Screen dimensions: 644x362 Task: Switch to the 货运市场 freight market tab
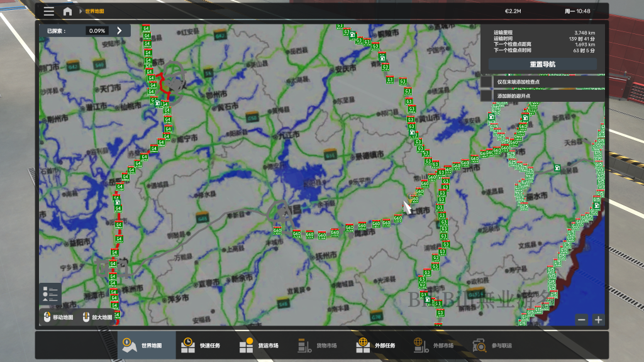coord(260,345)
